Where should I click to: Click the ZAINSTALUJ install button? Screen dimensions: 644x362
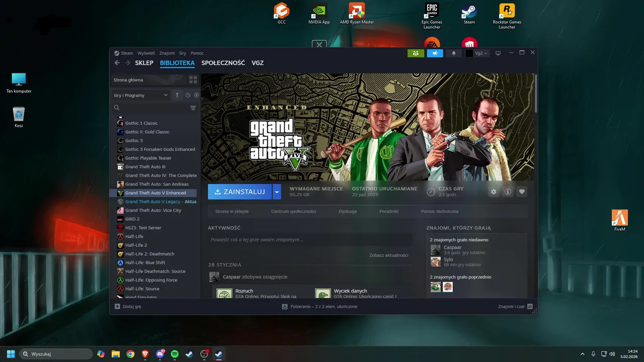[x=240, y=192]
